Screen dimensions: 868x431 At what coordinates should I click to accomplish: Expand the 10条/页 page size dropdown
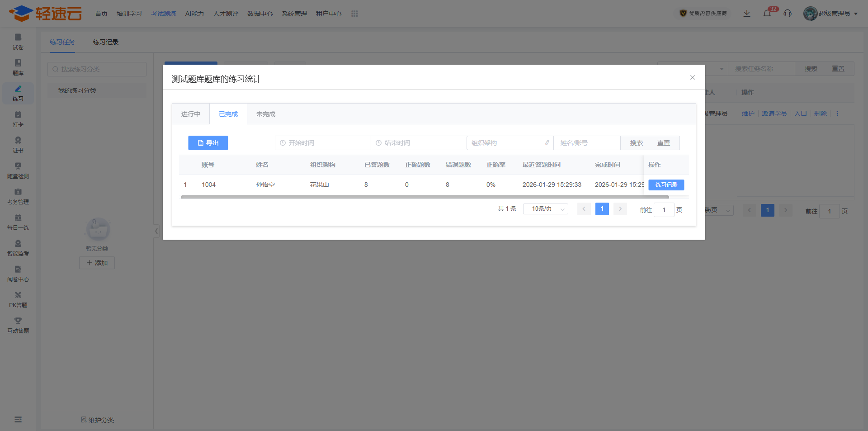tap(545, 209)
